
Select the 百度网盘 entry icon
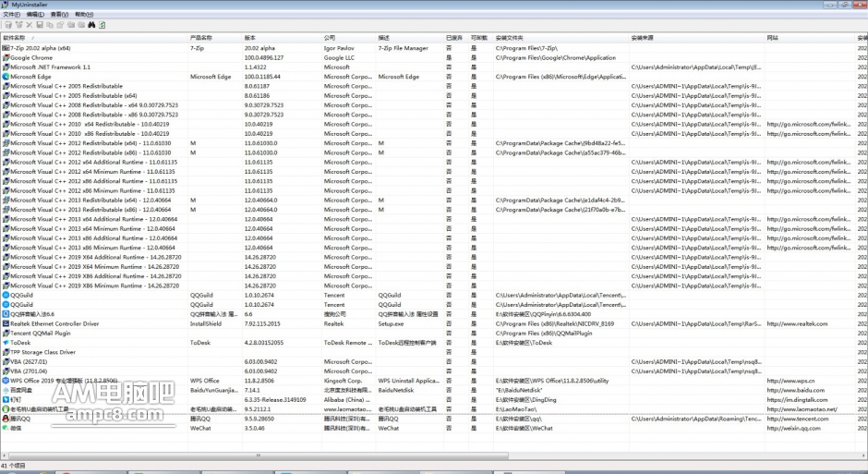[6, 390]
